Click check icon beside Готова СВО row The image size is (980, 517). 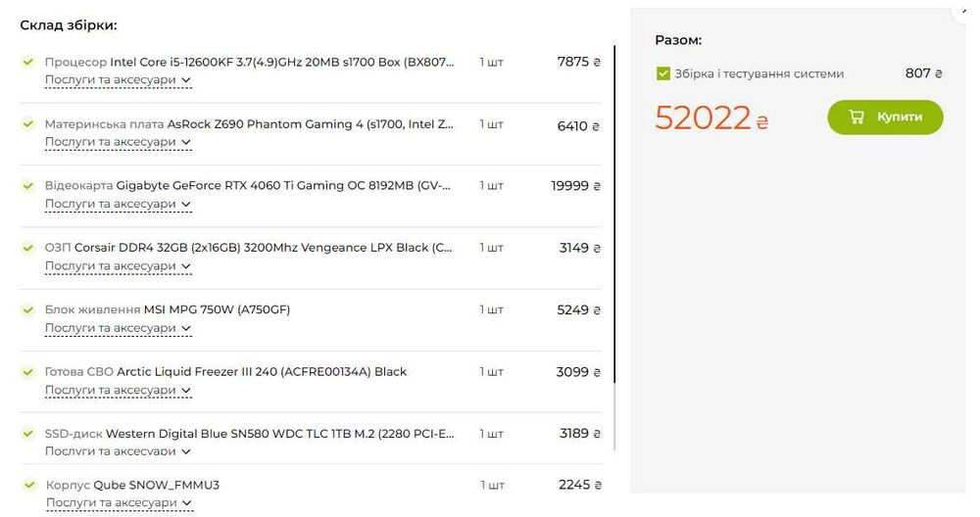28,372
